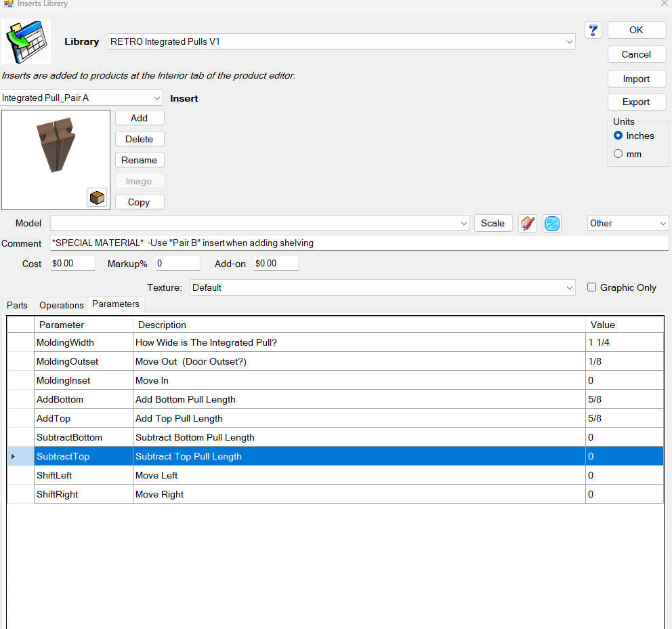Select the SubtractBottom parameter cell
The height and width of the screenshot is (629, 672).
tap(83, 437)
